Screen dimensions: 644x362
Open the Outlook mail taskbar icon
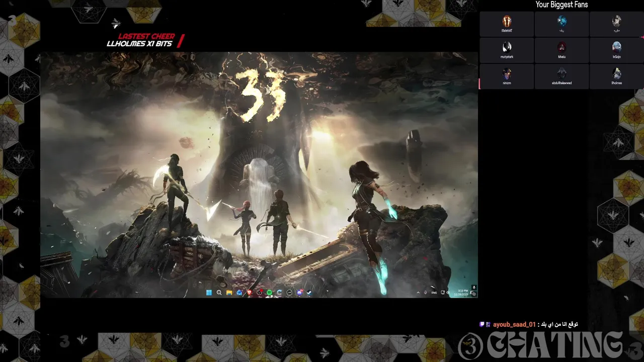(239, 293)
